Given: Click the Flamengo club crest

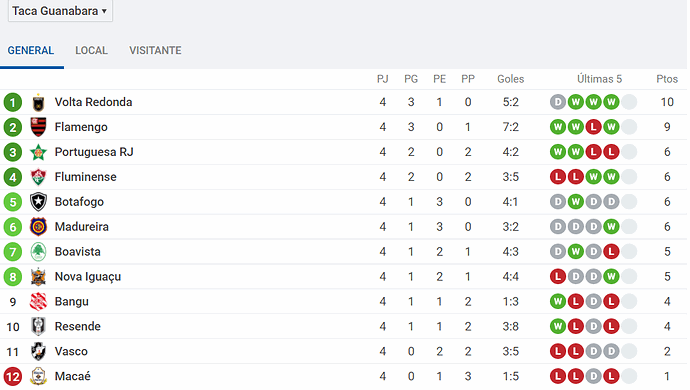Looking at the screenshot, I should click(x=38, y=127).
